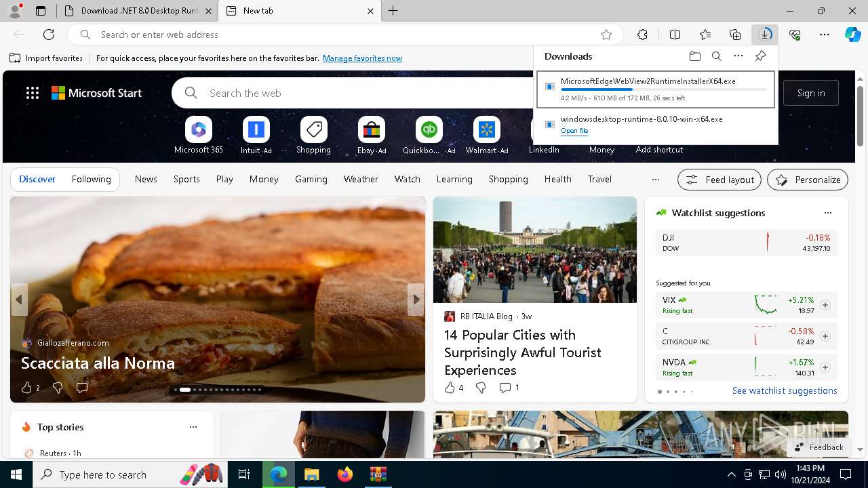This screenshot has height=488, width=868.
Task: Click the Downloads toolbar icon
Action: [x=765, y=35]
